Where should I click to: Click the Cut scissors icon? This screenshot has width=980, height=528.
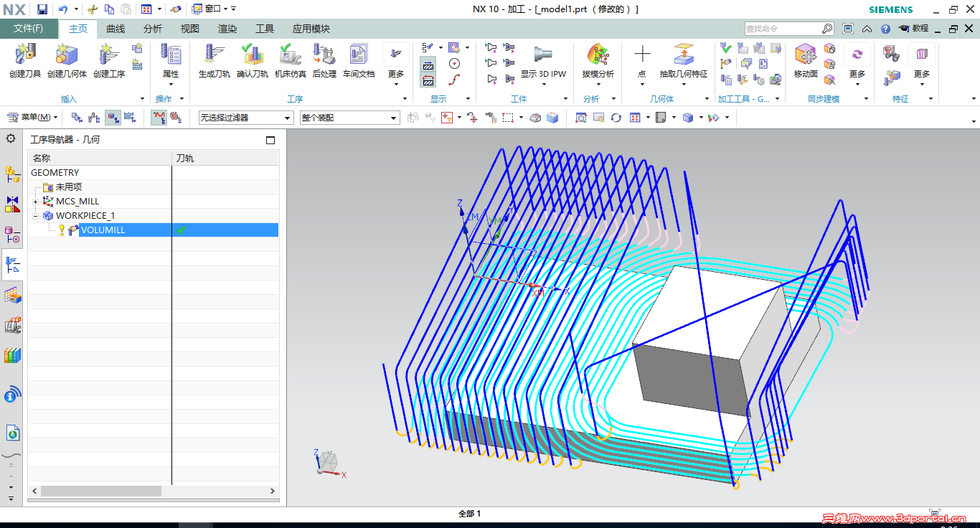(92, 9)
